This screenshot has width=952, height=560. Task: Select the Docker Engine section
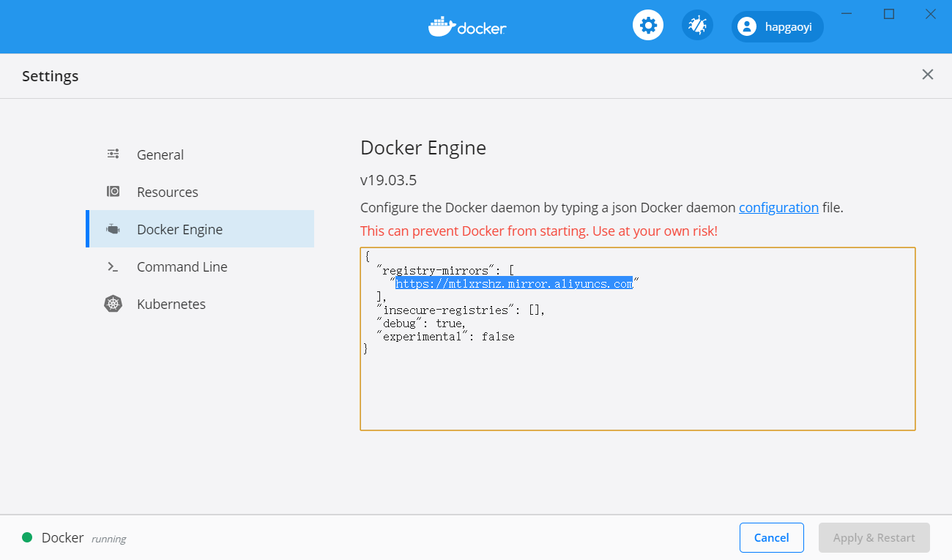[x=200, y=229]
